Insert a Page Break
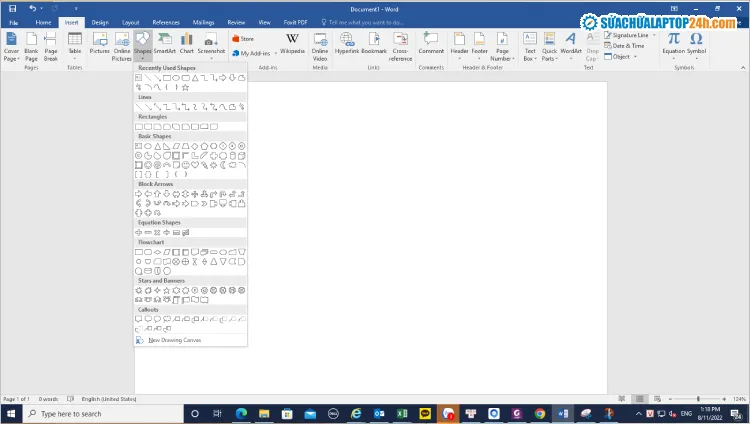This screenshot has height=424, width=750. click(51, 46)
